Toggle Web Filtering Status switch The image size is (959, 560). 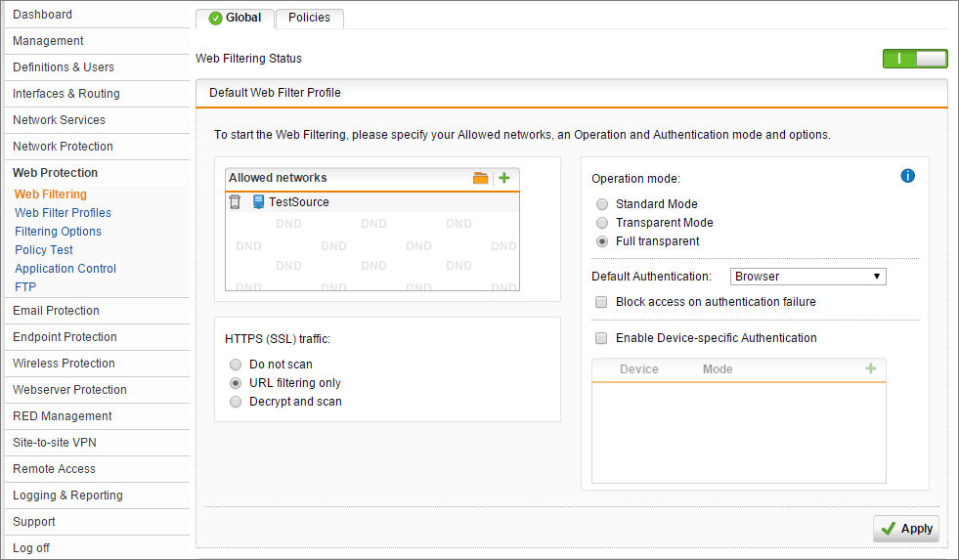tap(915, 59)
